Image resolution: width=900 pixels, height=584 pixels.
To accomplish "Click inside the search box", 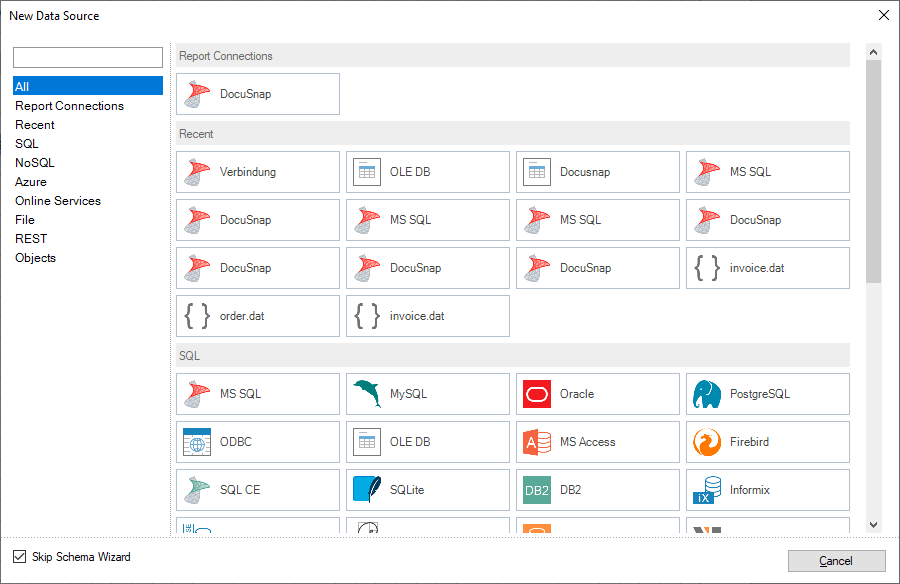I will point(87,57).
